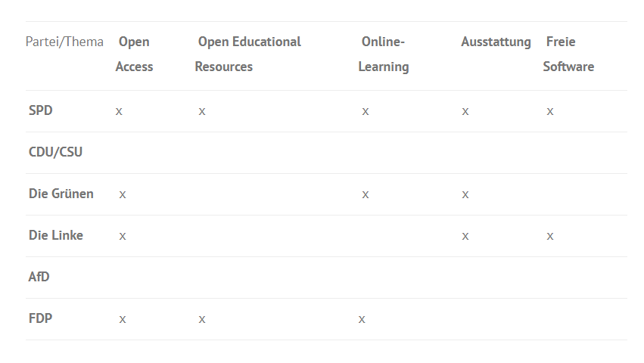This screenshot has width=644, height=363.
Task: Click the Ausstattung column header
Action: 496,42
